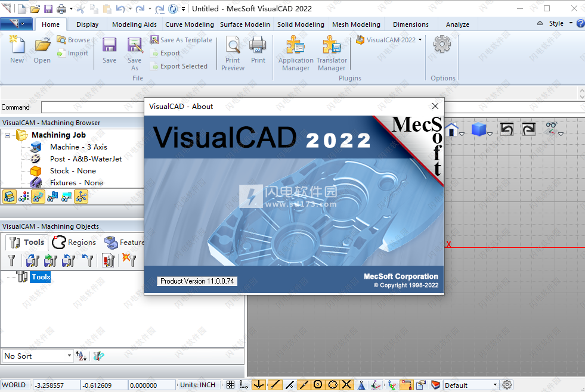Click the Create Tool icon in the Tools toolbar

[12, 260]
